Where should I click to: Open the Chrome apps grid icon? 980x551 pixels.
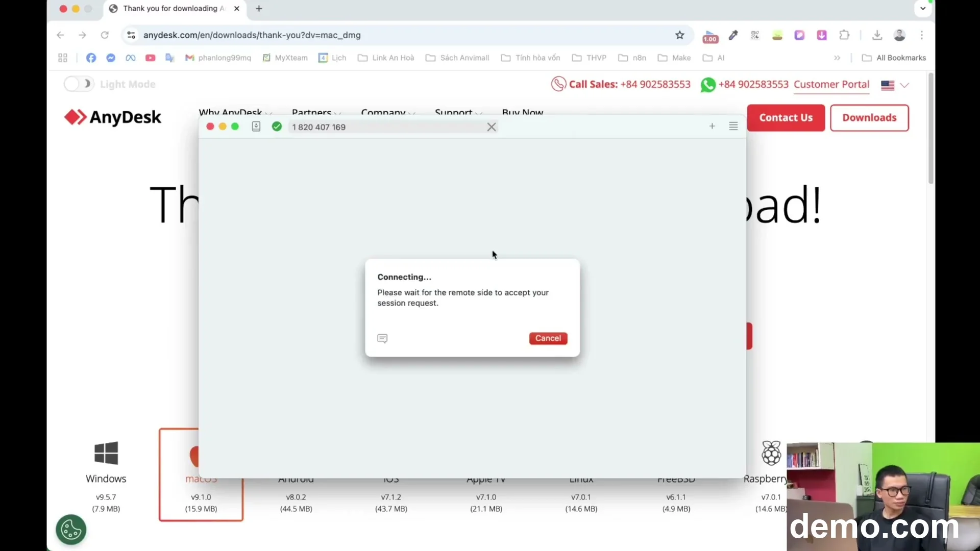[63, 58]
